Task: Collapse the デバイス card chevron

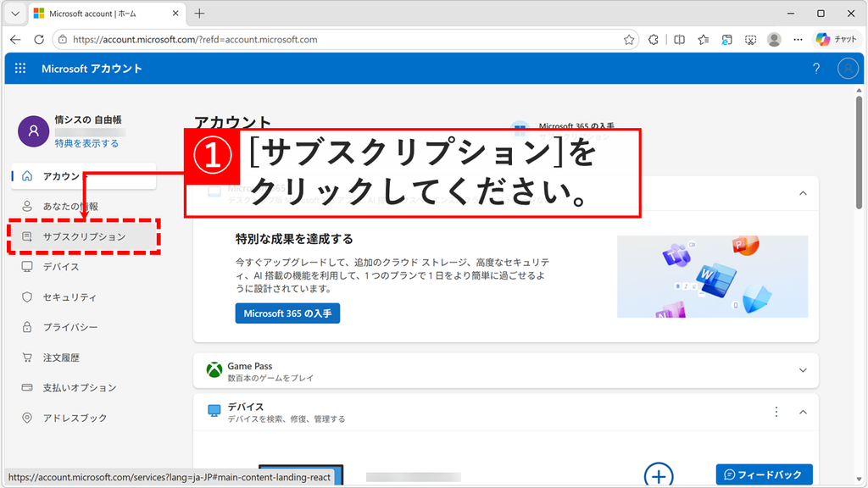Action: pyautogui.click(x=803, y=412)
